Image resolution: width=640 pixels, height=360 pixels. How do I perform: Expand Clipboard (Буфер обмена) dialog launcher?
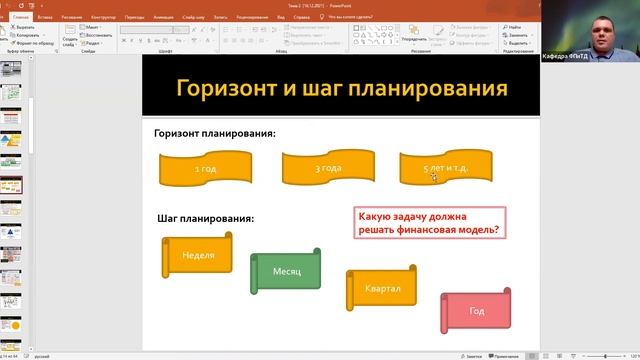56,51
